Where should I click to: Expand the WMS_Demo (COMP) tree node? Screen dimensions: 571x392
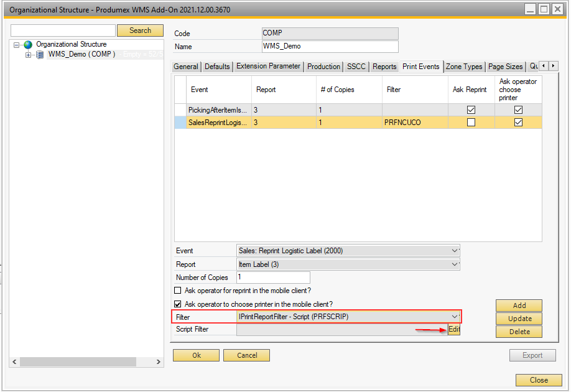28,55
